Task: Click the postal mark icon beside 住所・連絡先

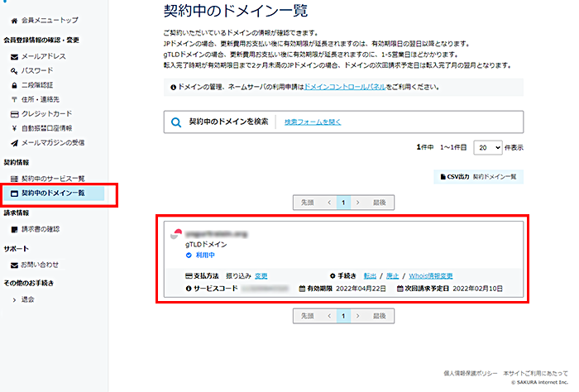Action: [x=14, y=100]
